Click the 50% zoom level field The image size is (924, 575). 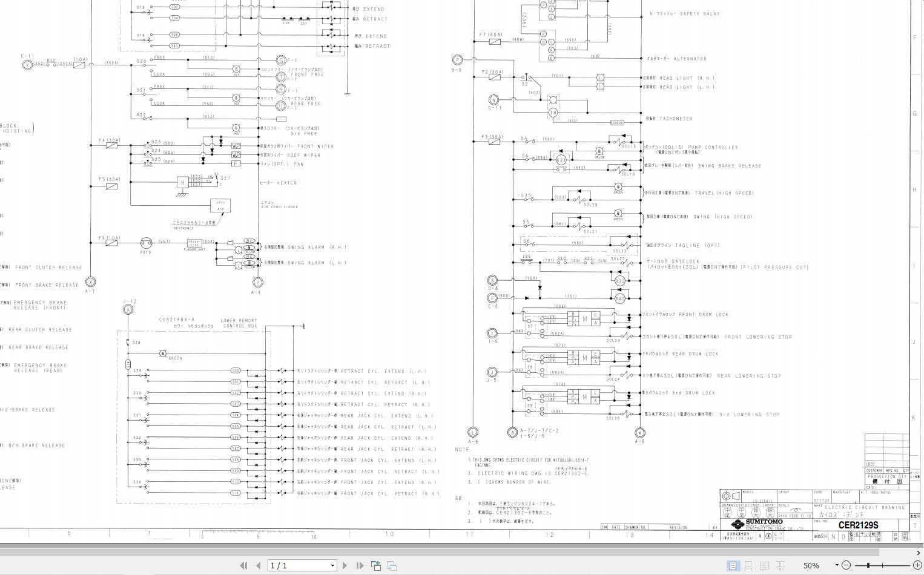tap(811, 565)
